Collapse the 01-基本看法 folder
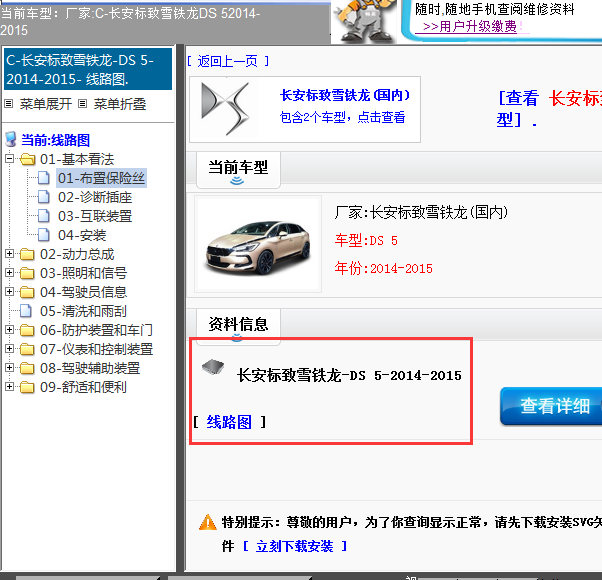This screenshot has height=580, width=602. 10,159
